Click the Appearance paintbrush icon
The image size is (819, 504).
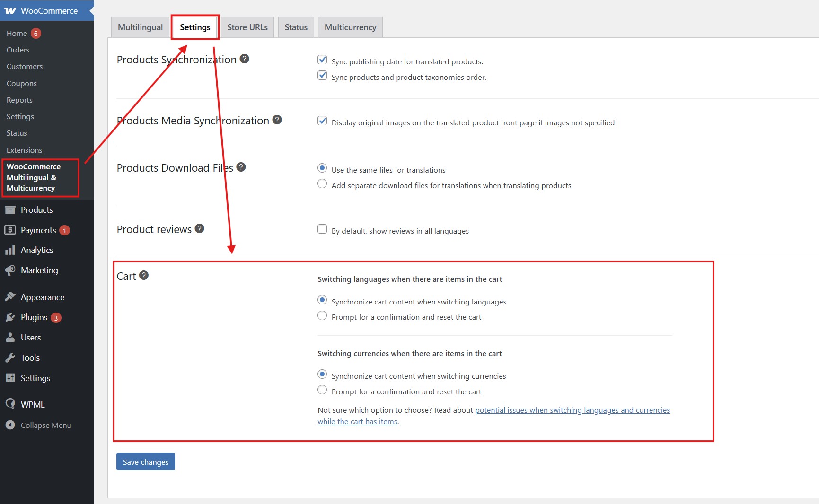point(10,297)
